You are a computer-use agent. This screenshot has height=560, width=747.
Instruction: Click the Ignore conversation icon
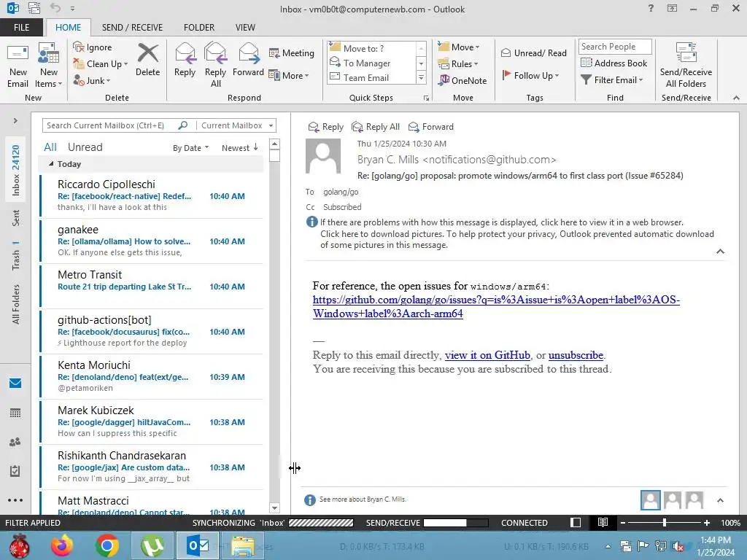pos(79,47)
